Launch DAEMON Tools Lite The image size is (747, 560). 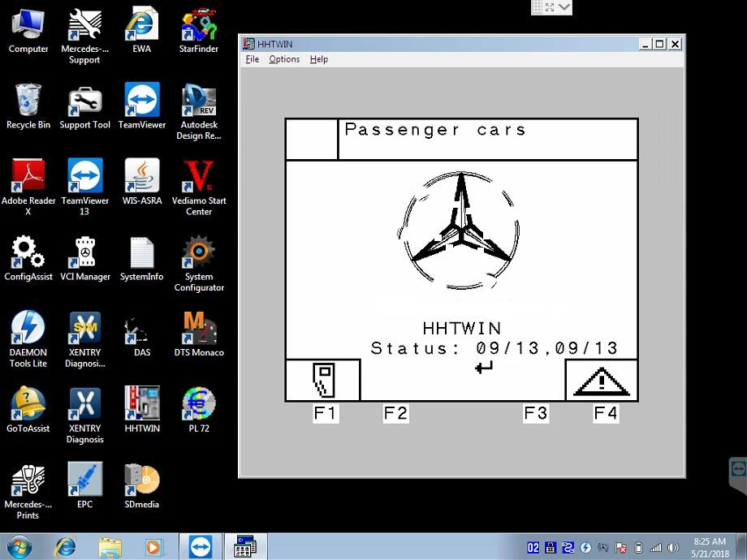pyautogui.click(x=28, y=340)
